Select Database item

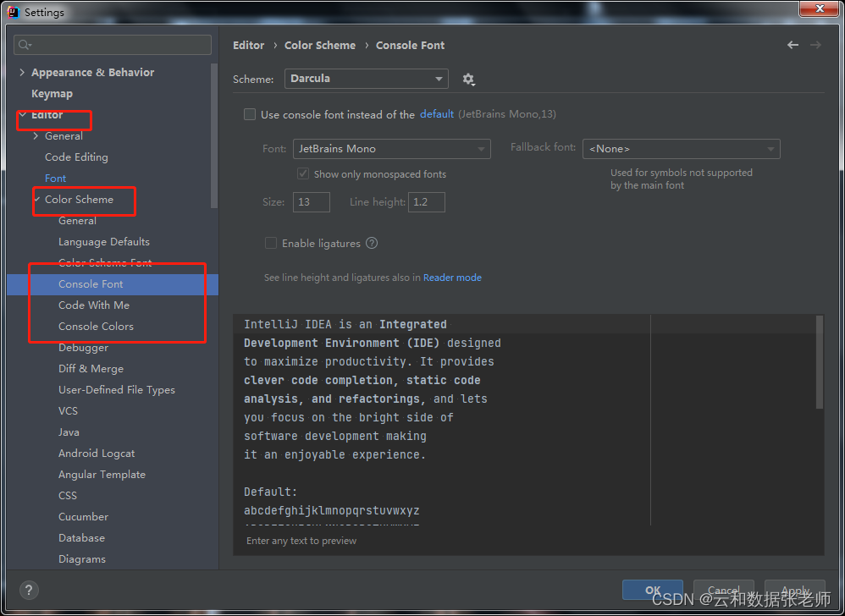[x=82, y=538]
